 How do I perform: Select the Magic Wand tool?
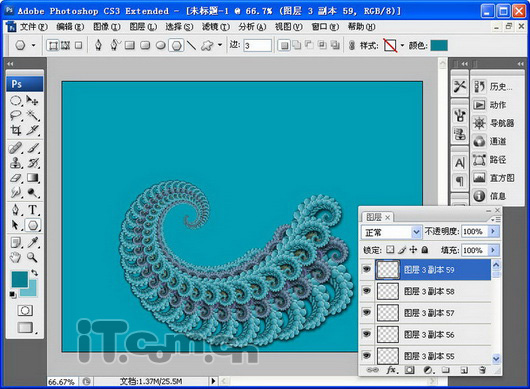(33, 115)
